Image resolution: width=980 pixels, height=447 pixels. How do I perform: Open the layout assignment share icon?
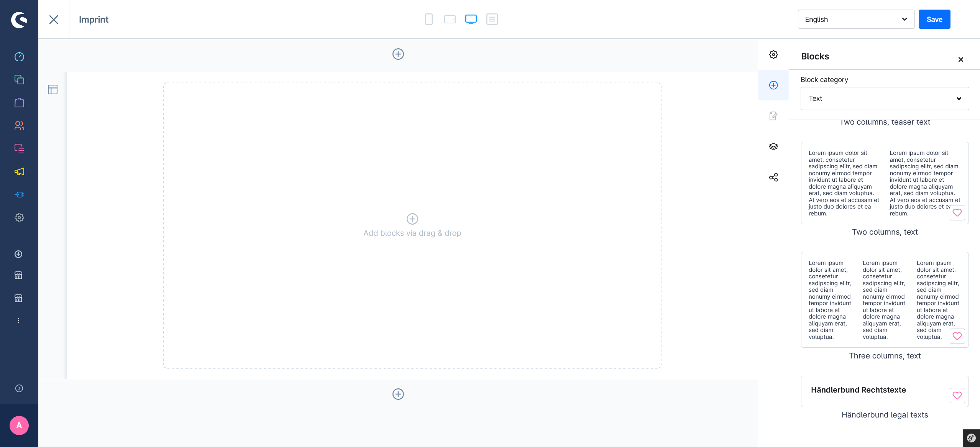(x=773, y=177)
